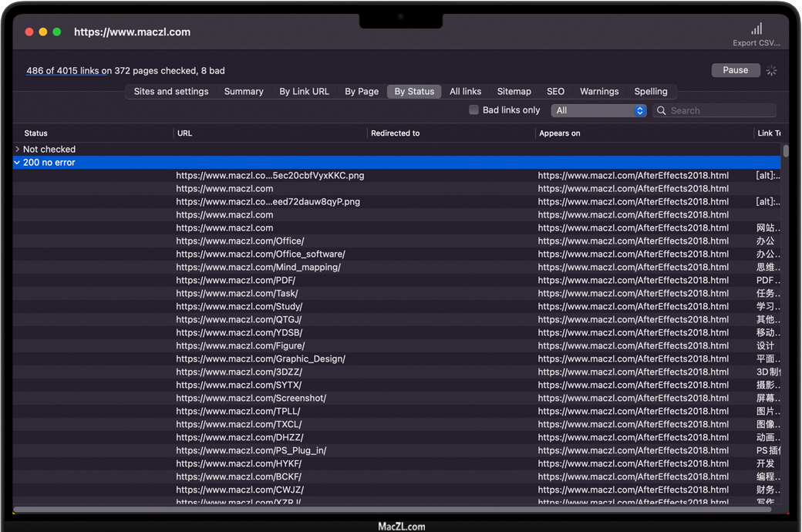Open the SEO tab
The height and width of the screenshot is (532, 802).
[x=555, y=92]
